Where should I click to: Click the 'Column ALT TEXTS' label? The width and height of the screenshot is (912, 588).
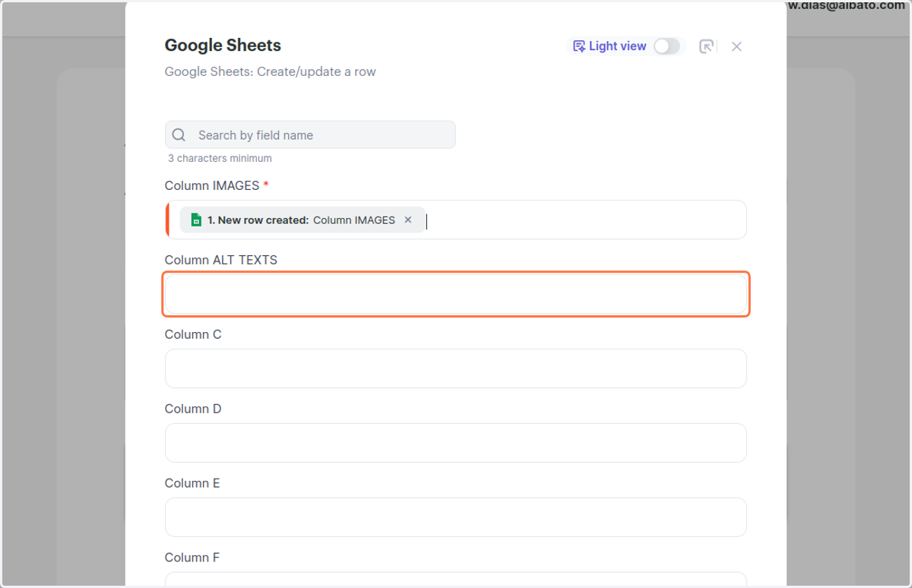pyautogui.click(x=221, y=260)
